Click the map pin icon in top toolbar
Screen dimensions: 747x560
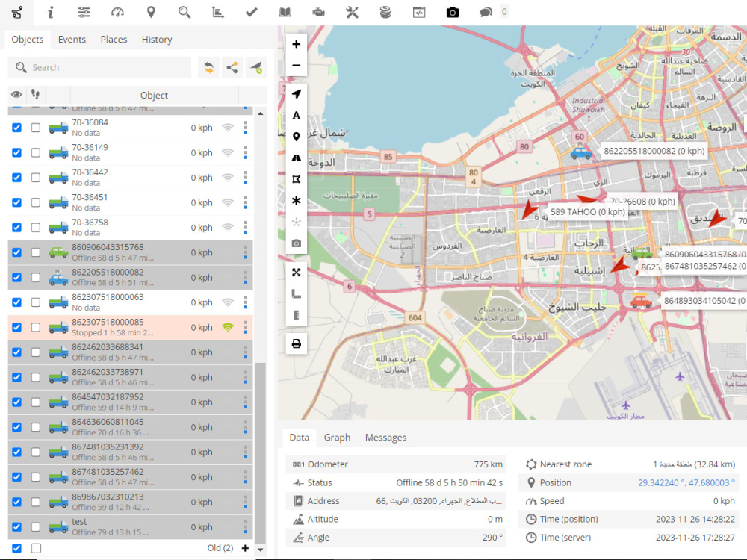(x=151, y=13)
